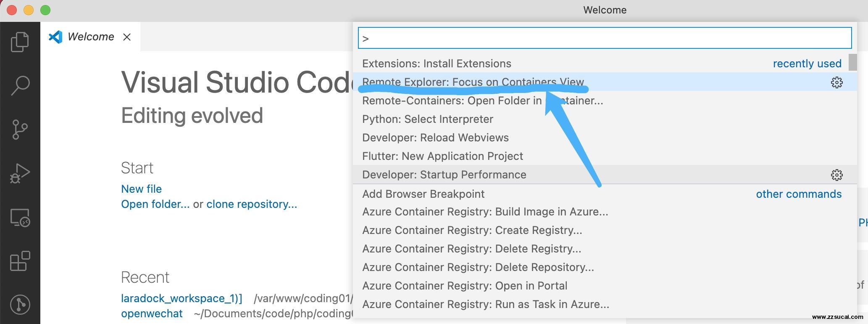Open the Search view in activity bar

(20, 85)
